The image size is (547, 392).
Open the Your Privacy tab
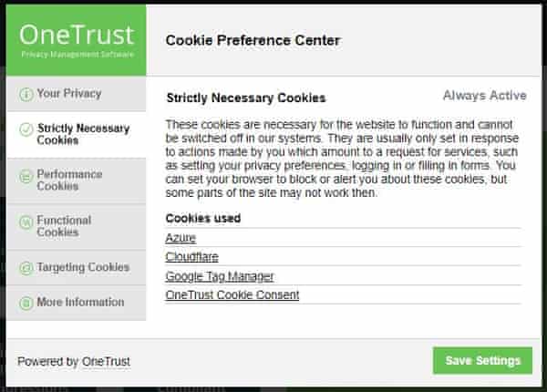pyautogui.click(x=77, y=94)
